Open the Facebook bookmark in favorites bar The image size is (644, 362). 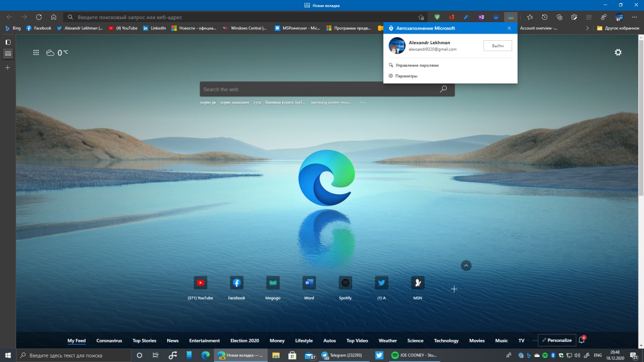click(x=39, y=28)
